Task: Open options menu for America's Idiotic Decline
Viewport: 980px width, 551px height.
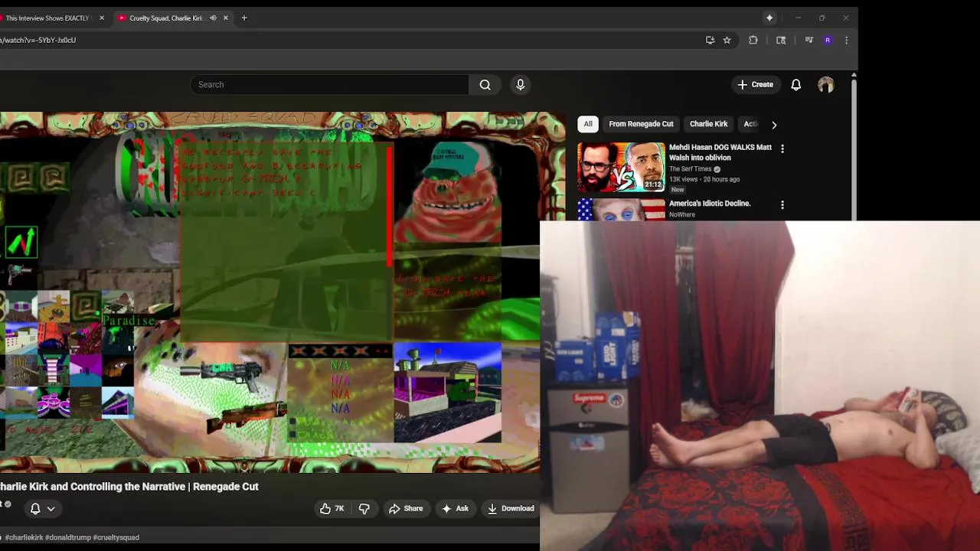Action: tap(782, 205)
